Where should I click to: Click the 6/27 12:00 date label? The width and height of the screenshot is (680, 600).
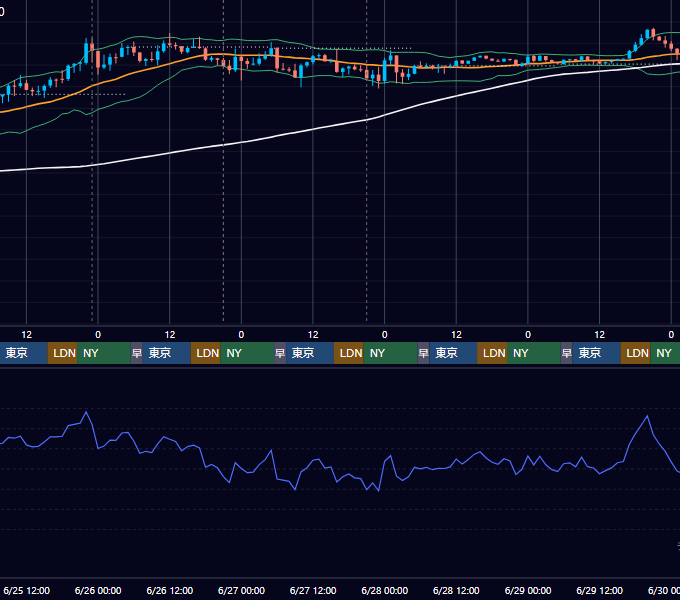pos(313,590)
